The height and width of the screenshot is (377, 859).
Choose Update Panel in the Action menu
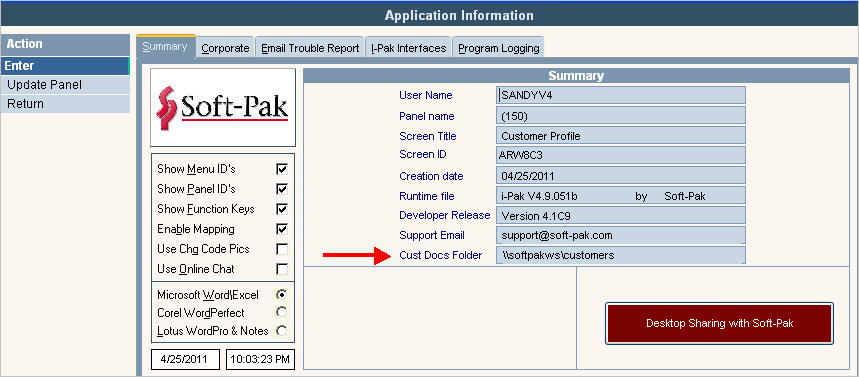65,85
